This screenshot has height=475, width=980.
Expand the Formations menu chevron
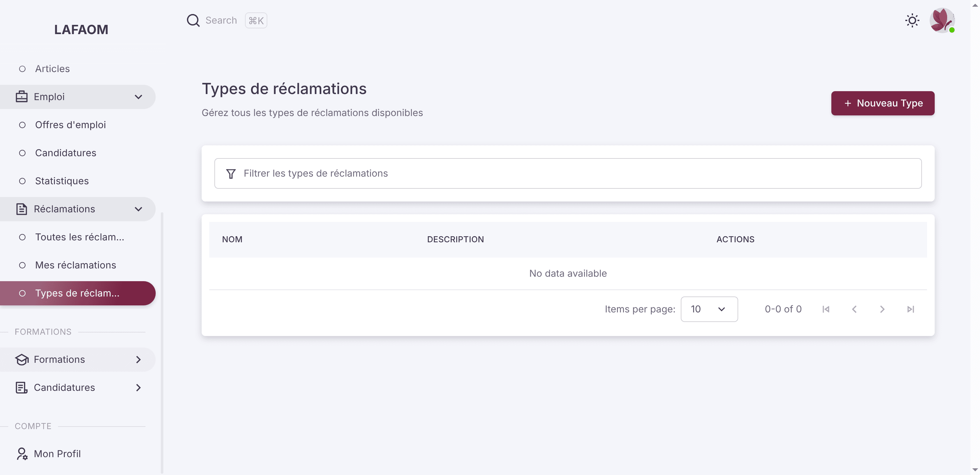click(x=138, y=359)
